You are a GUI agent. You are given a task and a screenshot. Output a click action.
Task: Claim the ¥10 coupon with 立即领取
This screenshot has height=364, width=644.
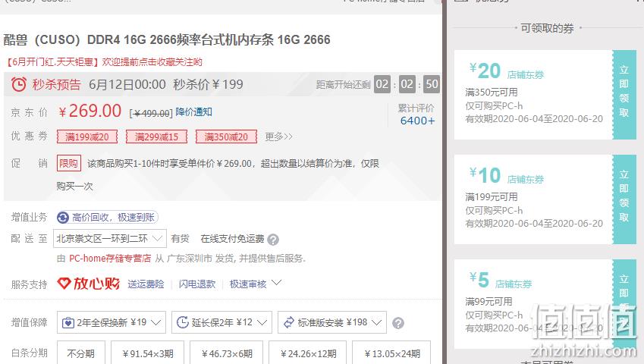tap(624, 199)
